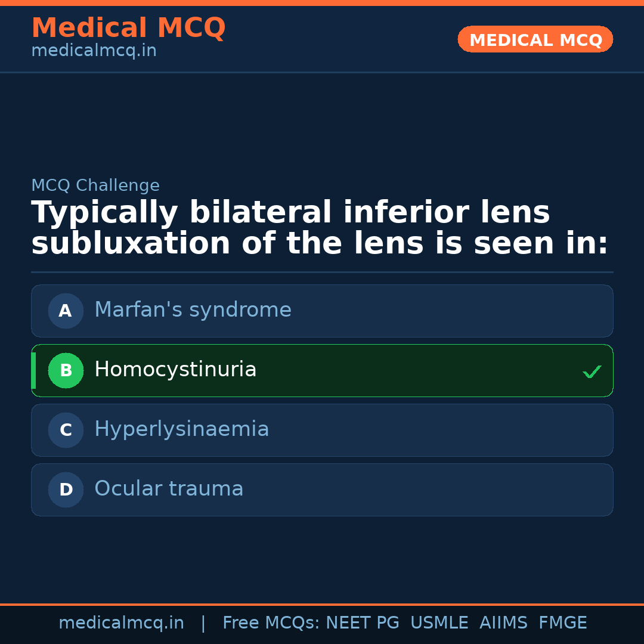Open the Medical MCQ header title
Image resolution: width=644 pixels, height=644 pixels.
(128, 28)
